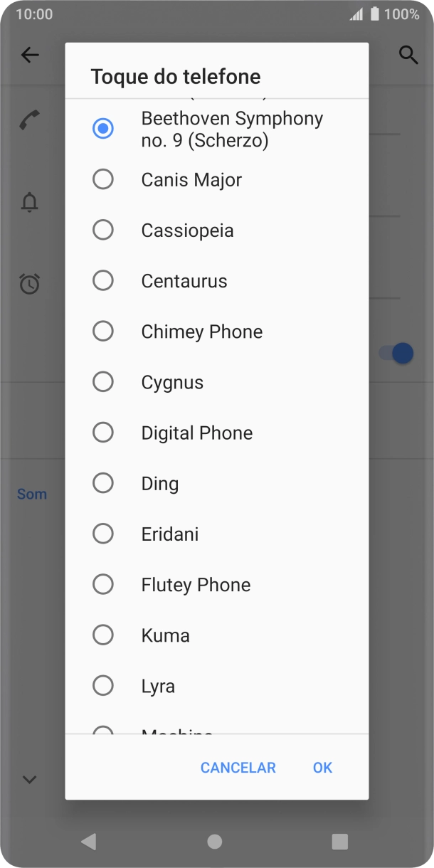Select Canis Major ringtone radio button
Screen dimensions: 434x868
click(x=103, y=179)
